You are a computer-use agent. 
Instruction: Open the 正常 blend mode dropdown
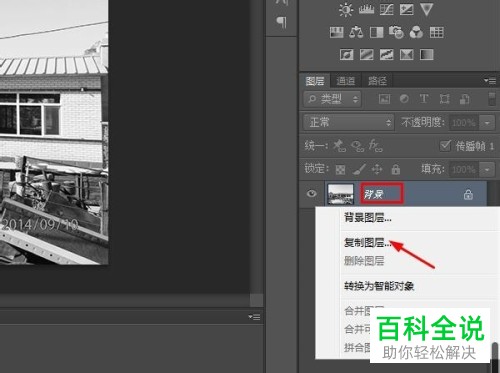point(349,122)
